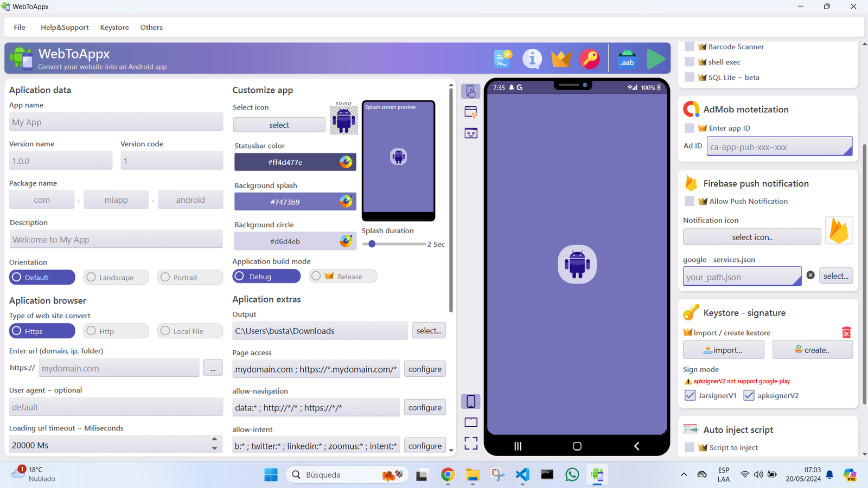
Task: Clear the google-services.json path
Action: pos(810,275)
